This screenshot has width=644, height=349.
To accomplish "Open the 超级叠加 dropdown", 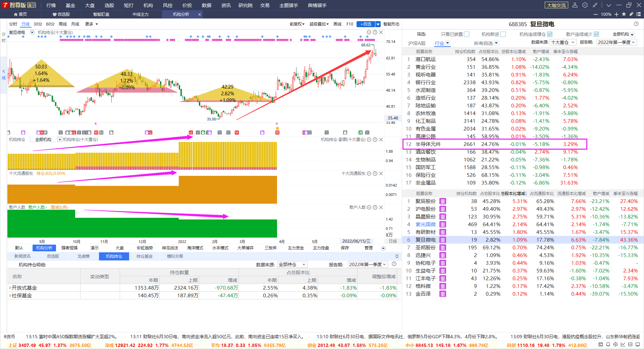I will pos(319,24).
